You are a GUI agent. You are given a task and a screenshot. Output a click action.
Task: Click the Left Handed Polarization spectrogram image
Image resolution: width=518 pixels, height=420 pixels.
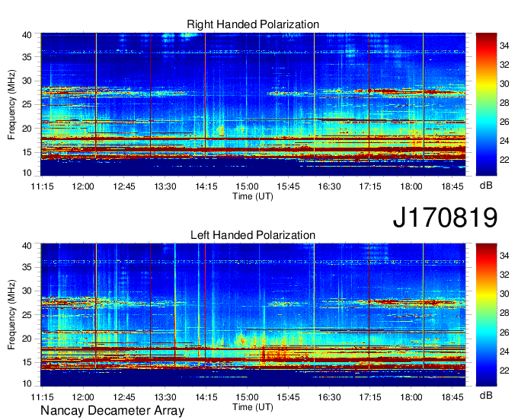(253, 315)
